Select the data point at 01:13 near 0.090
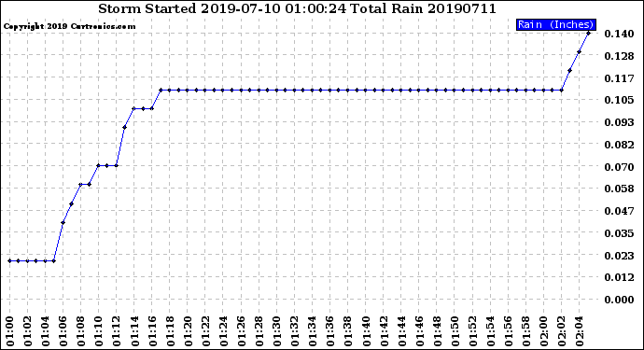The height and width of the screenshot is (350, 644). pyautogui.click(x=124, y=127)
